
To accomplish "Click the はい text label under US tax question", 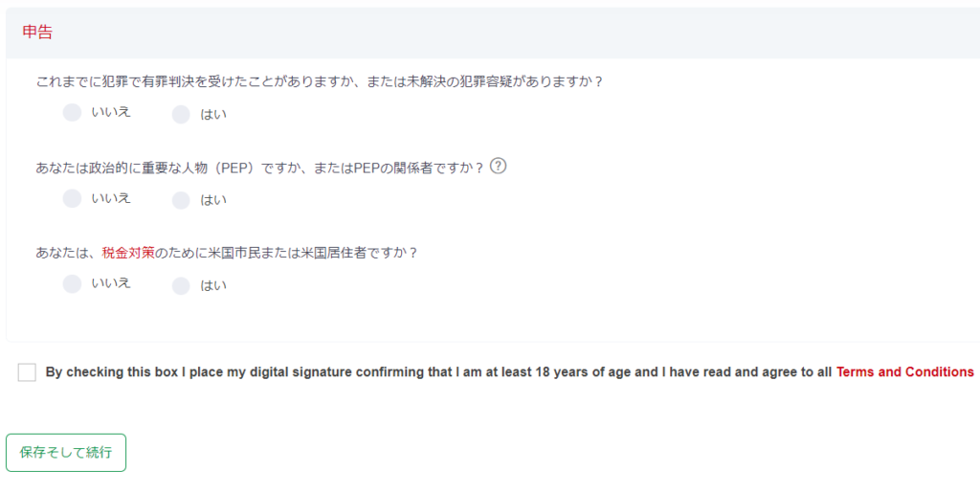I will click(212, 285).
